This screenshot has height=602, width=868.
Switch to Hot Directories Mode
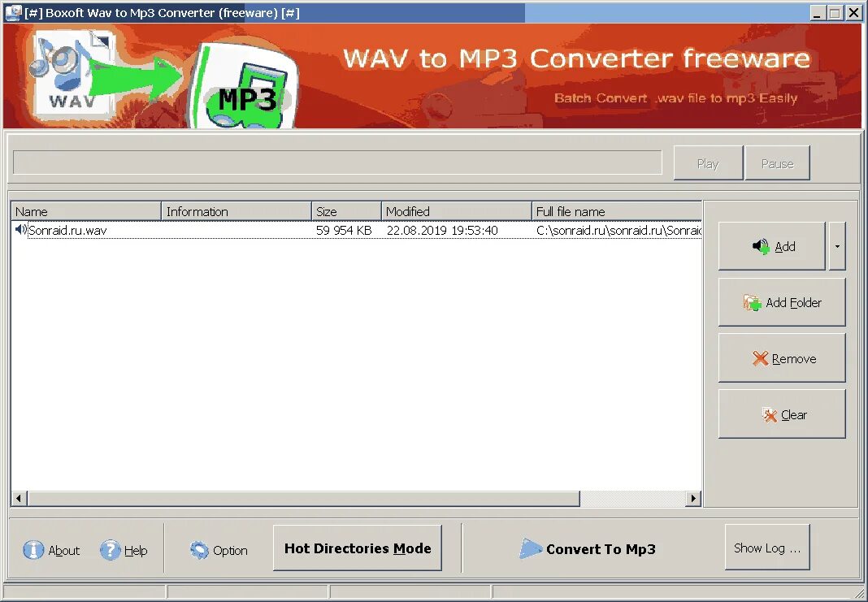(x=358, y=548)
